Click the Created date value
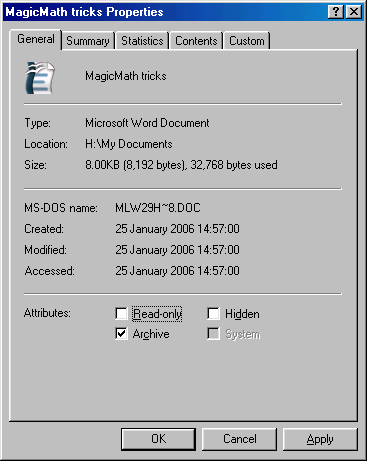Screen dimensions: 367x461 tap(177, 229)
